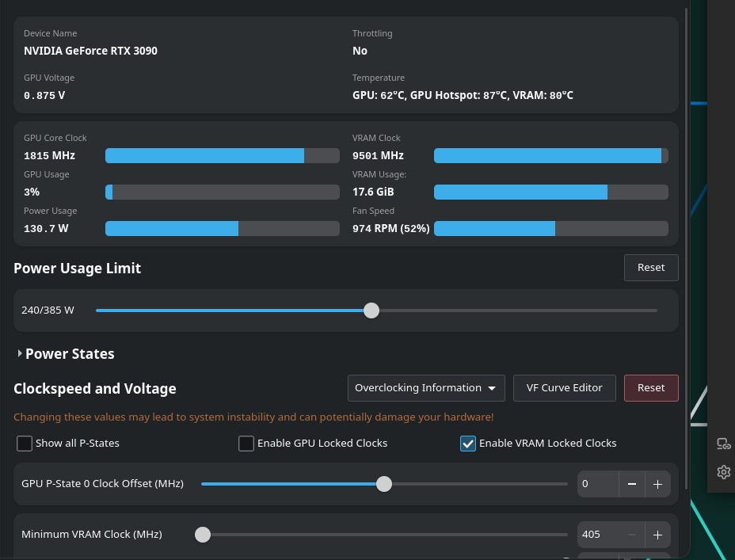Enable GPU Locked Clocks checkbox

coord(246,444)
